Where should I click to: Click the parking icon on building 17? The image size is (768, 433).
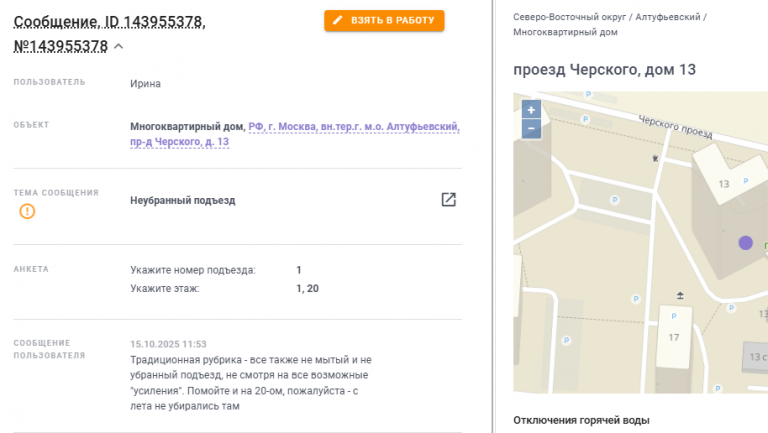[x=673, y=318]
